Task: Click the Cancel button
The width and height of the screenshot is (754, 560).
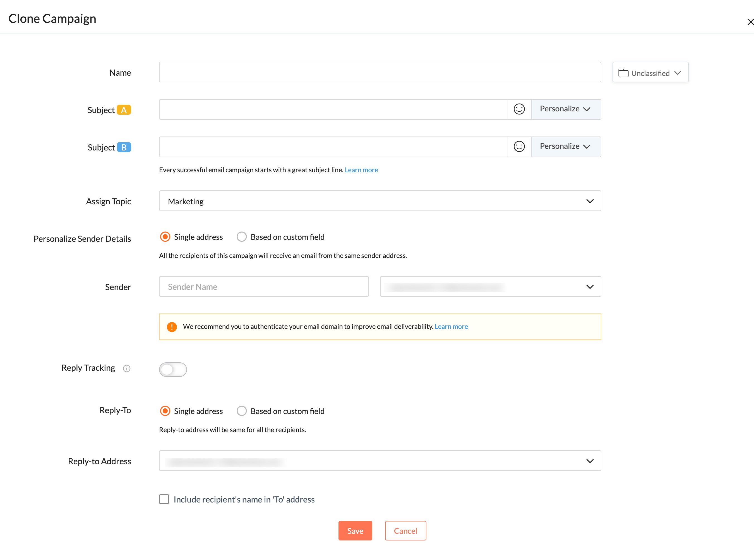Action: point(405,530)
